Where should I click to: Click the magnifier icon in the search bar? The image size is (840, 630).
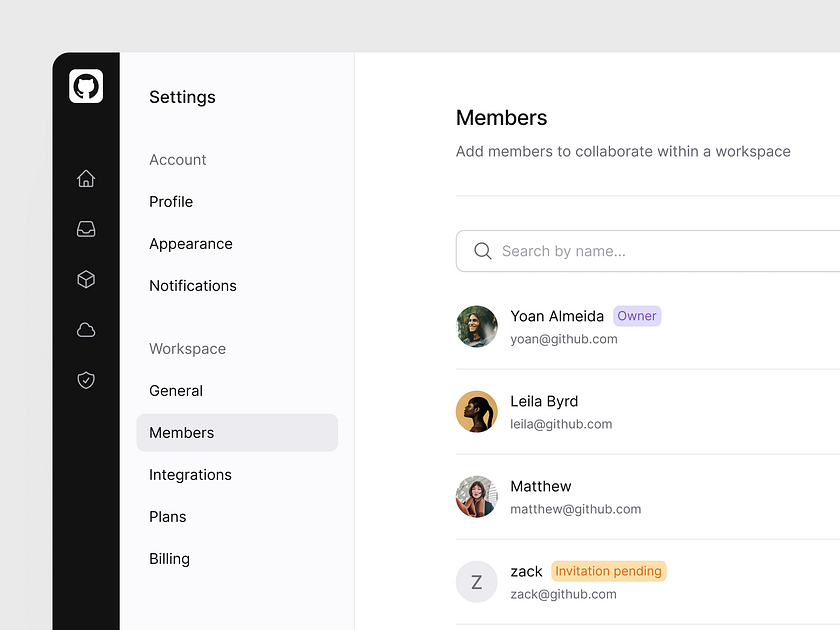click(483, 251)
